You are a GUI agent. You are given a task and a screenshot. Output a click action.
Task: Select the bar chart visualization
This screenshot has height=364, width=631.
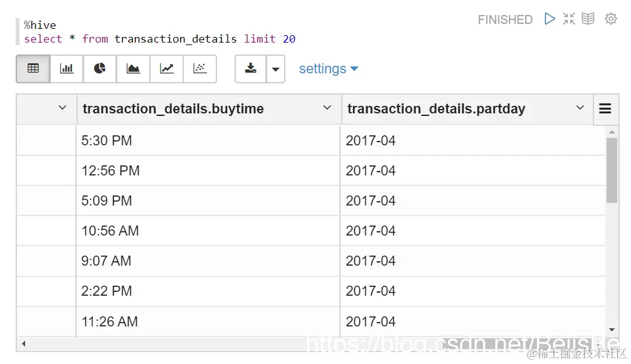click(66, 69)
